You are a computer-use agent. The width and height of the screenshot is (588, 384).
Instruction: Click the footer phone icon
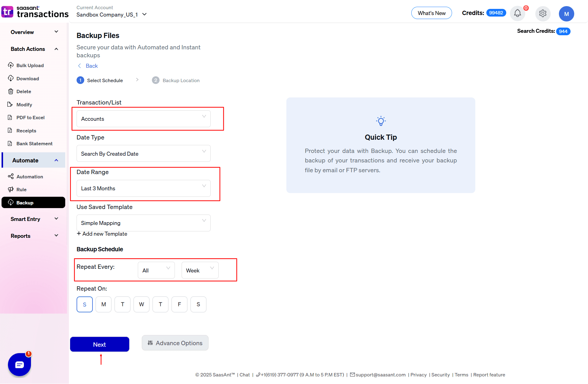258,374
